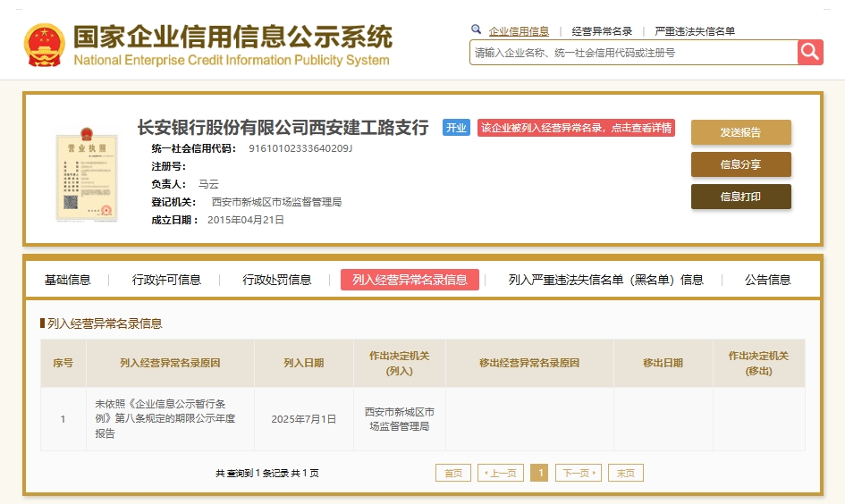Go to first page with 首页
The width and height of the screenshot is (845, 504).
[x=453, y=473]
